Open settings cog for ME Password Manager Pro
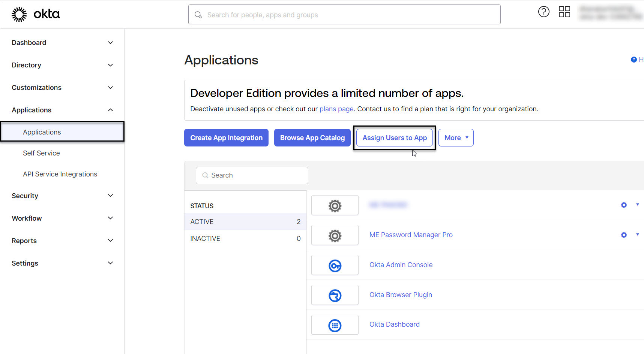The width and height of the screenshot is (644, 354). [624, 235]
